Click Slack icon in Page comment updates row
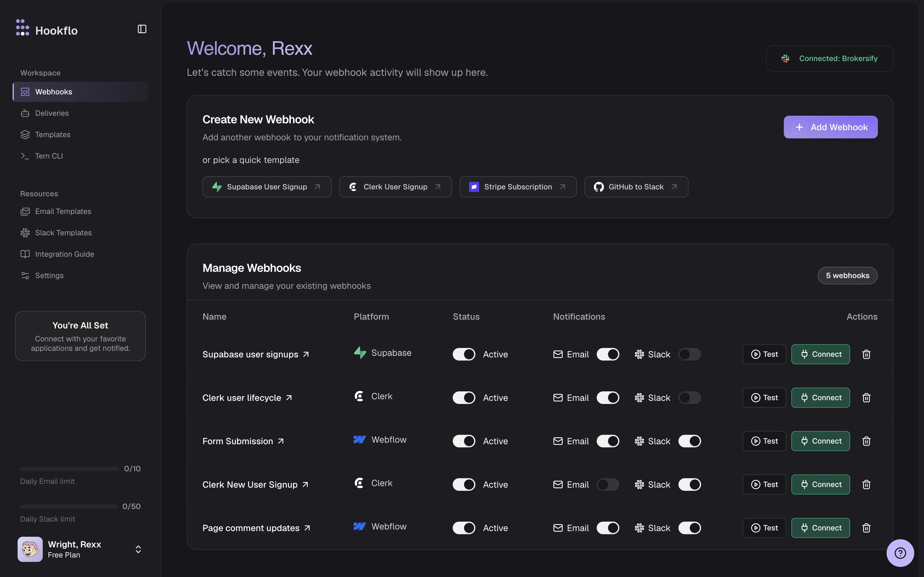The height and width of the screenshot is (577, 924). click(x=639, y=528)
